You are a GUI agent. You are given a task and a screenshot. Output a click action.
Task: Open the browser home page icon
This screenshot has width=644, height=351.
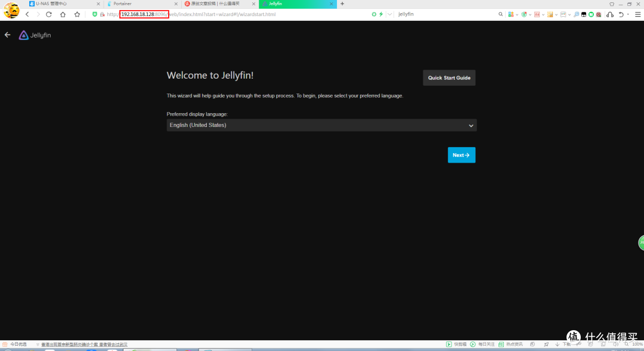coord(63,14)
